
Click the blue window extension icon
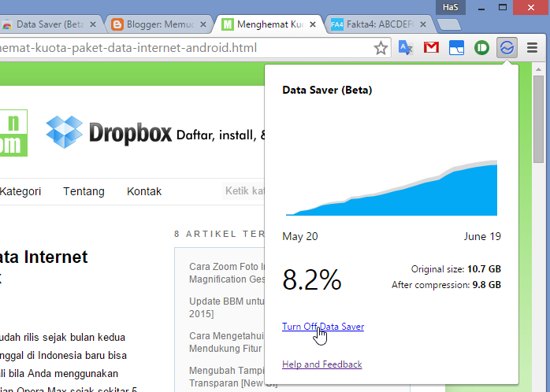[456, 48]
